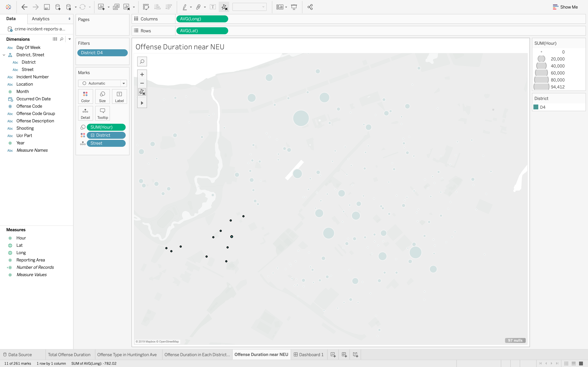Expand the map tools arrow flyout
Image resolution: width=588 pixels, height=367 pixels.
142,103
